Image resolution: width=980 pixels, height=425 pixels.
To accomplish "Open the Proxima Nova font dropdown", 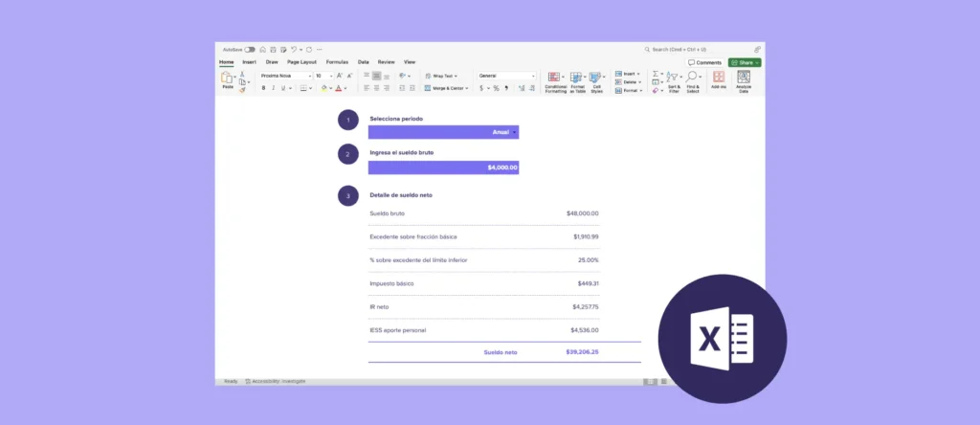I will [285, 76].
